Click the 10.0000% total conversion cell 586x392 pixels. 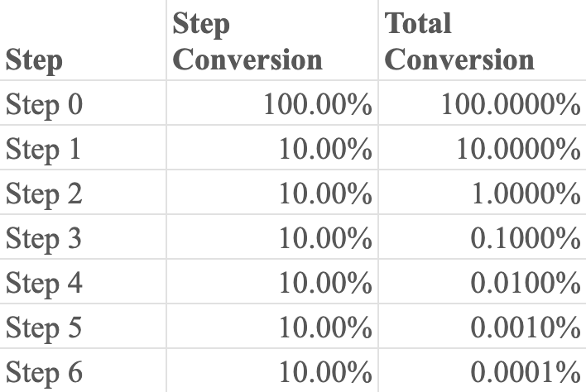517,150
